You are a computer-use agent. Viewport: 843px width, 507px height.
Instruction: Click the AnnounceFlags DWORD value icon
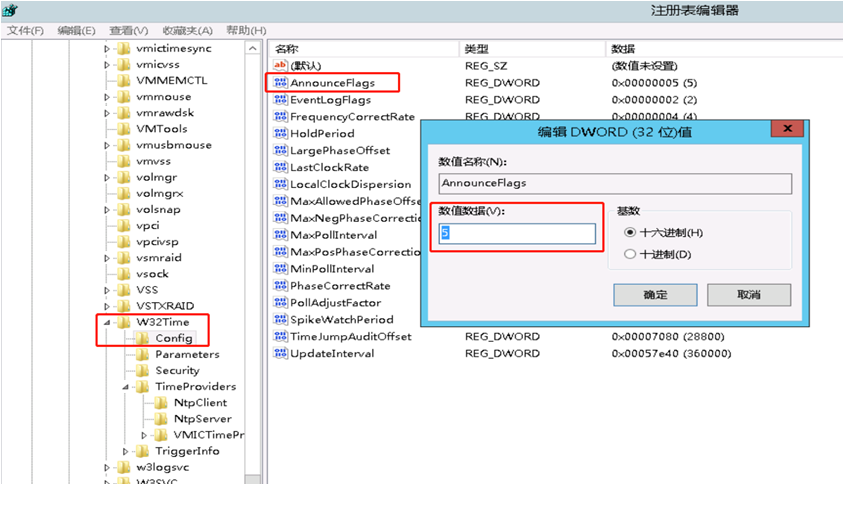click(x=280, y=83)
